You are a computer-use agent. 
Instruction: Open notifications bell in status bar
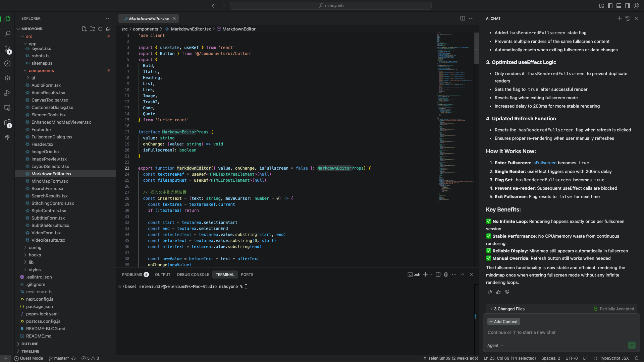(637, 358)
